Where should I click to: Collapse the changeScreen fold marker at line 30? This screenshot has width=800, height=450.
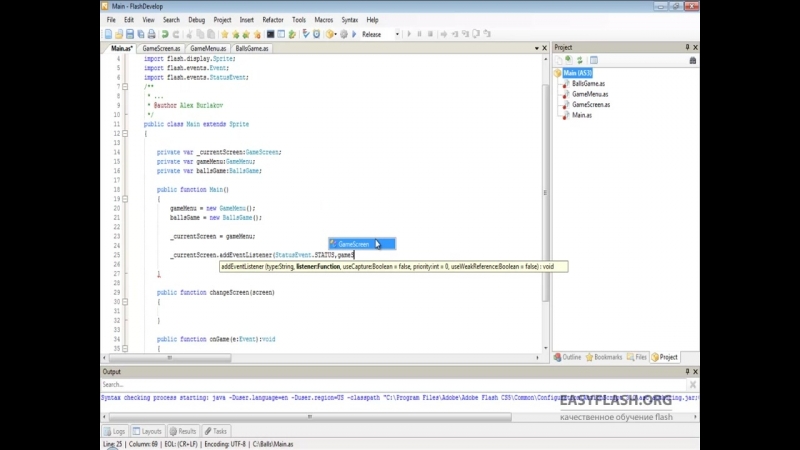(x=125, y=302)
